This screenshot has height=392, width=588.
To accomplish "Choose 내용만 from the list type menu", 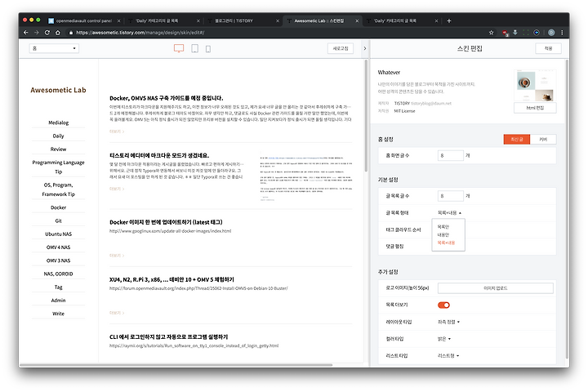I will coord(443,235).
